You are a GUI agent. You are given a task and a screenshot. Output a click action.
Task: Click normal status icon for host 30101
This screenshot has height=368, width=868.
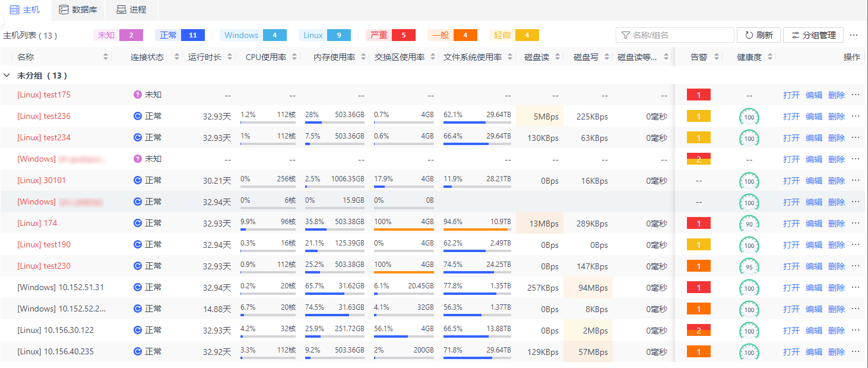(x=138, y=180)
